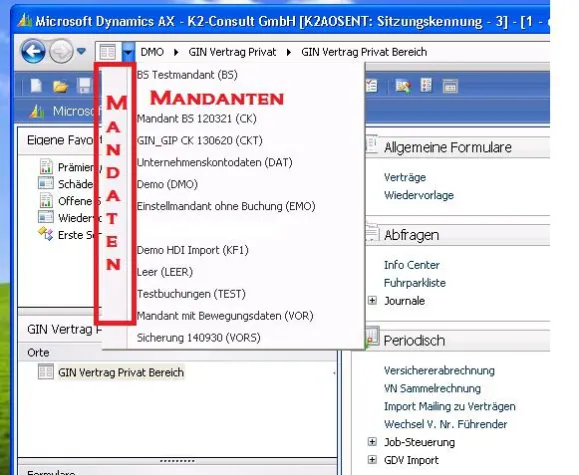Viewport: 579px width, 475px height.
Task: Click the Orte section header
Action: click(177, 352)
